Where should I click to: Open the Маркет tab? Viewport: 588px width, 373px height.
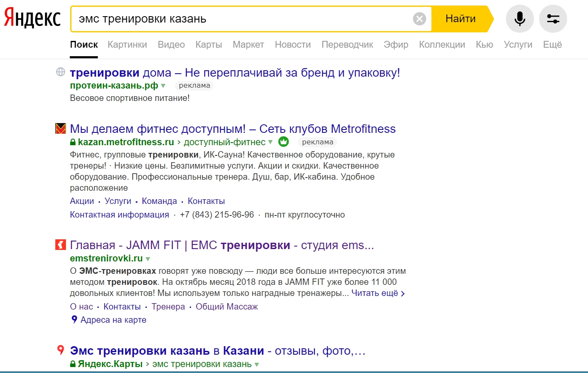[248, 45]
